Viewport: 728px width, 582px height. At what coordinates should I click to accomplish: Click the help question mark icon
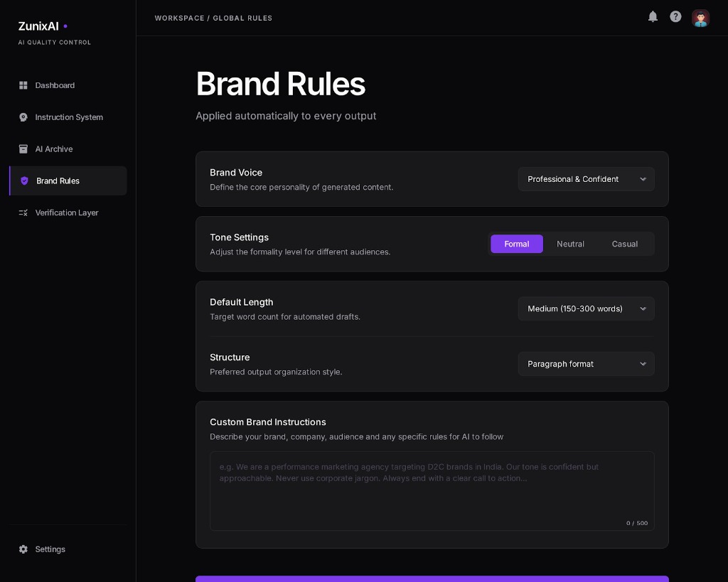tap(675, 16)
